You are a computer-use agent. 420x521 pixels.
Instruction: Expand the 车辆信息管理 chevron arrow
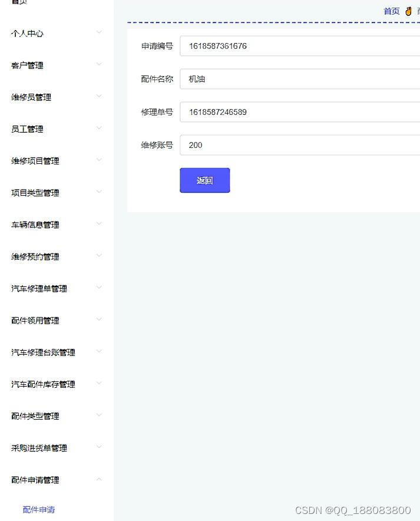tap(99, 223)
